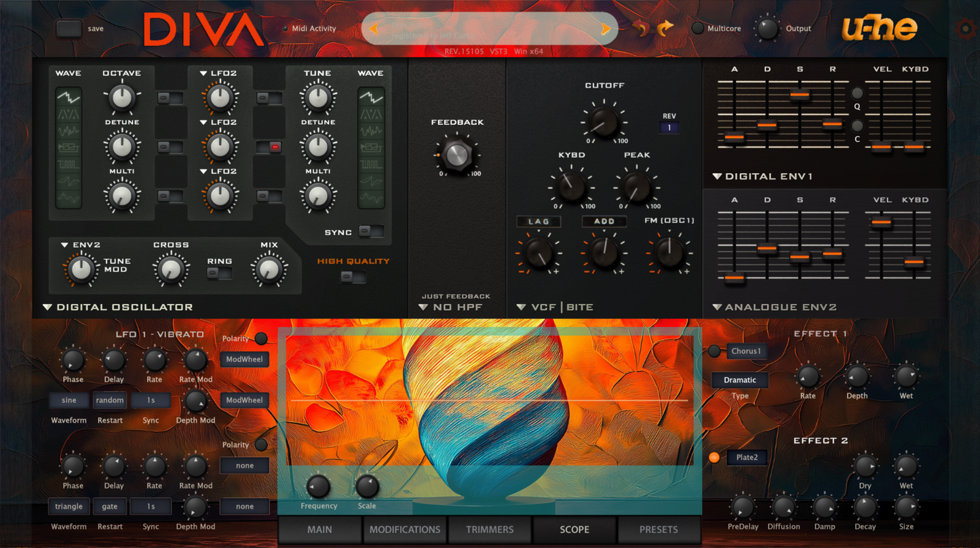Image resolution: width=980 pixels, height=548 pixels.
Task: Open the Dramatic chorus Type selector
Action: coord(740,380)
